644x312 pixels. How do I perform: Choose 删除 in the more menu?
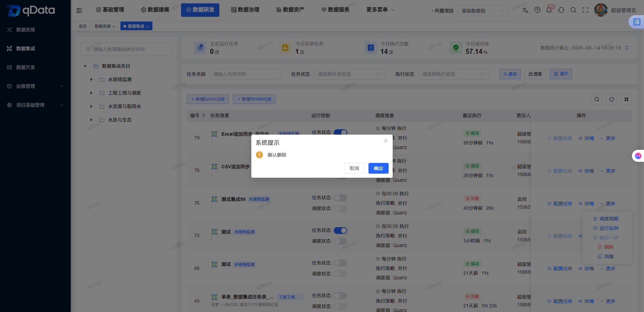606,247
